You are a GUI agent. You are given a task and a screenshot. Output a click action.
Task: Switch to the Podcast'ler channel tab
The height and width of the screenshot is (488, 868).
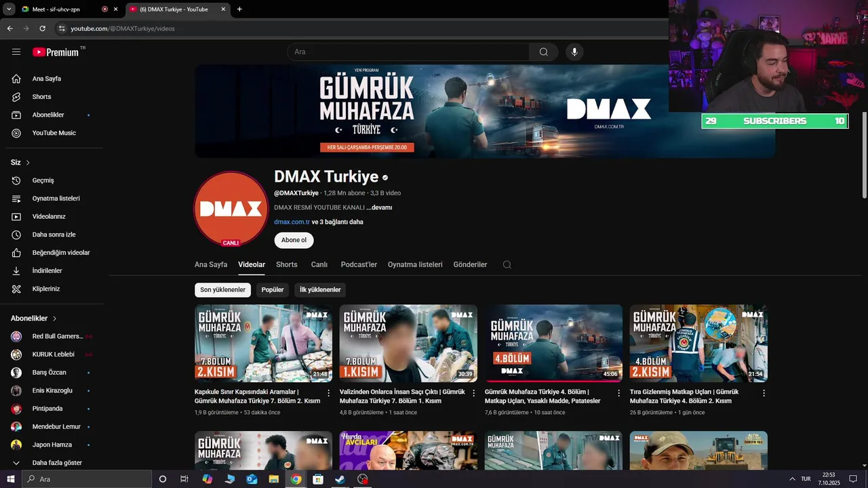tap(359, 265)
